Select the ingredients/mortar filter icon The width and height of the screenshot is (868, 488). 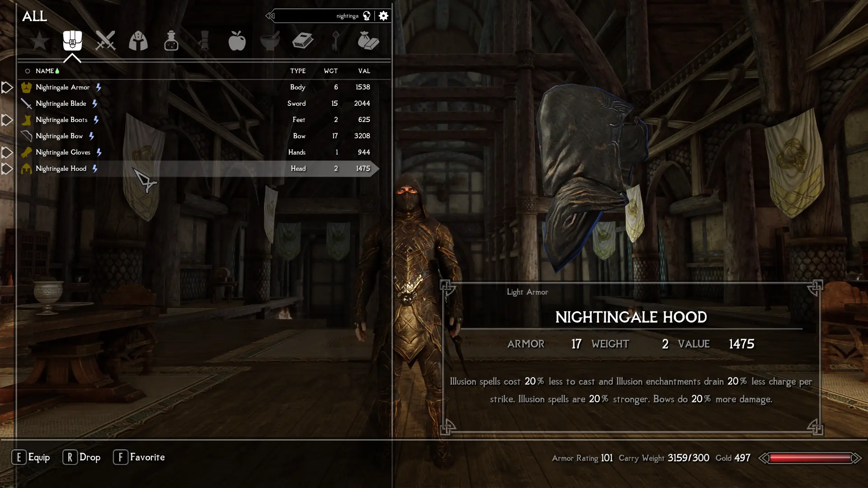tap(270, 41)
